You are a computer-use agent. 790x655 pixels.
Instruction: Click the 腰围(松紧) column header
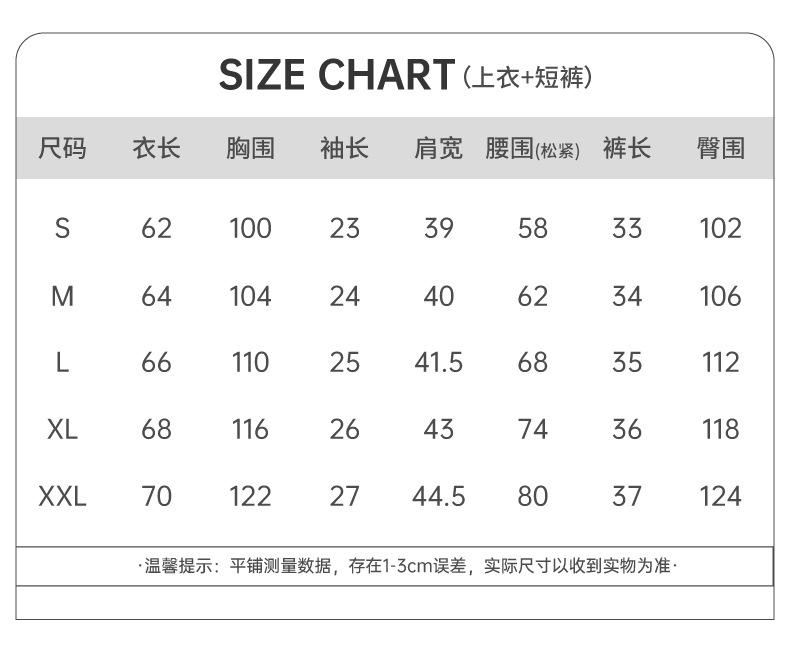[532, 149]
